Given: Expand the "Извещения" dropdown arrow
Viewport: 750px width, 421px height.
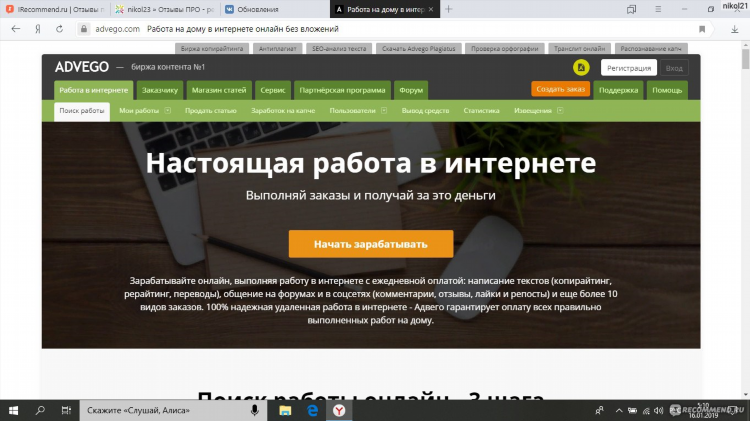Looking at the screenshot, I should pyautogui.click(x=560, y=111).
